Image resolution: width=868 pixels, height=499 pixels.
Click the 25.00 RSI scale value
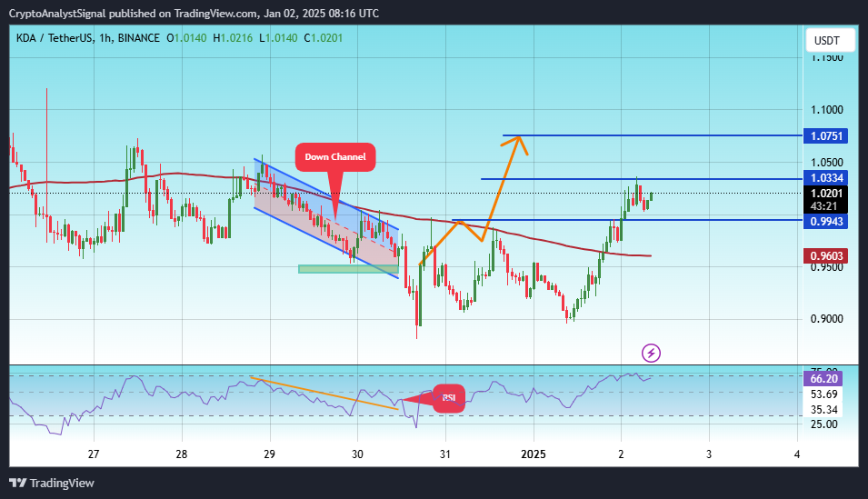823,424
